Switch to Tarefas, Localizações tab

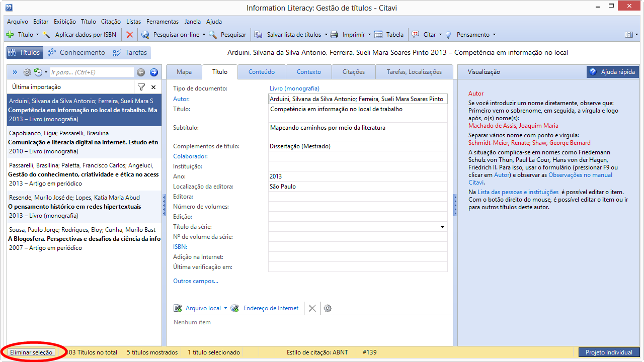pos(414,72)
